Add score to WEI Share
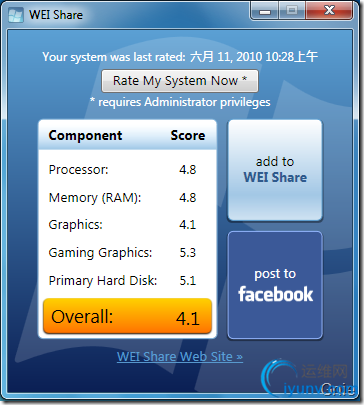 click(x=275, y=170)
